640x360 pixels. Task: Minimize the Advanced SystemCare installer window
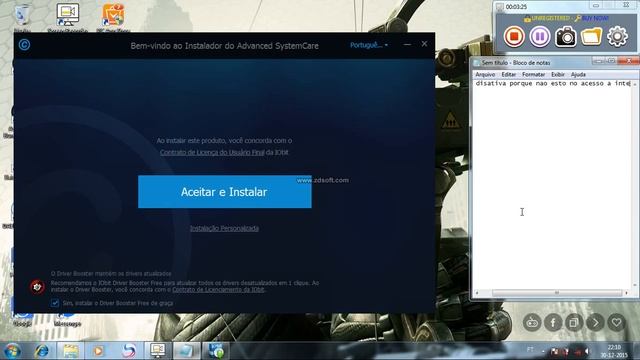(x=407, y=44)
